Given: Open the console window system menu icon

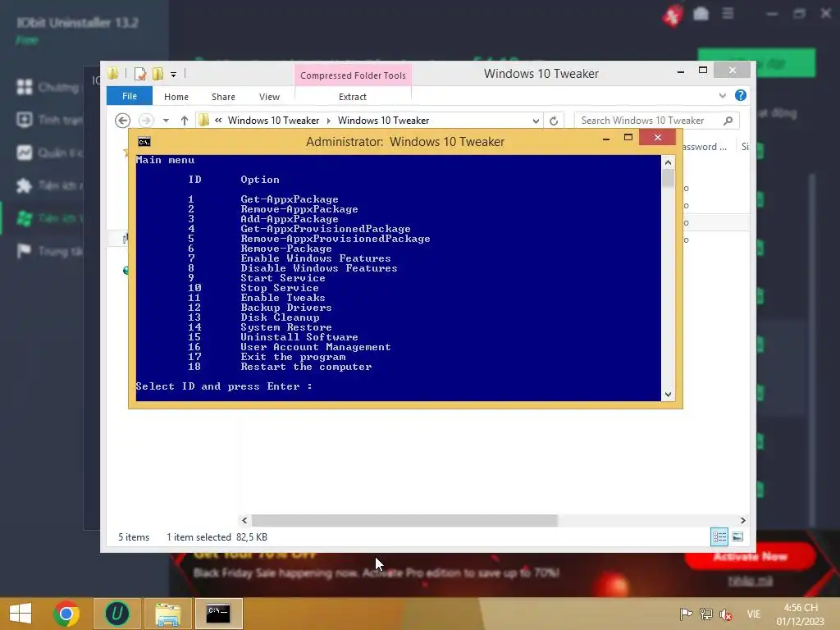Looking at the screenshot, I should click(144, 141).
